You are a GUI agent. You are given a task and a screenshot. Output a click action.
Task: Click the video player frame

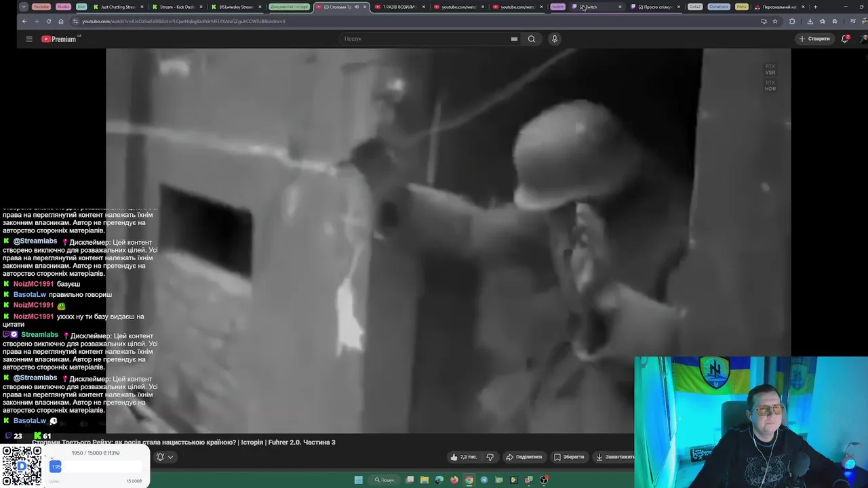pos(448,241)
